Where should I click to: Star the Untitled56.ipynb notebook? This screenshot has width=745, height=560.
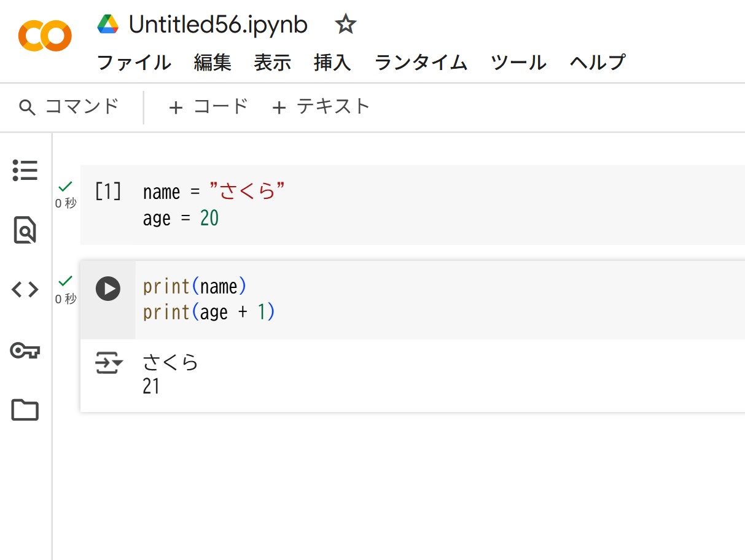(345, 25)
